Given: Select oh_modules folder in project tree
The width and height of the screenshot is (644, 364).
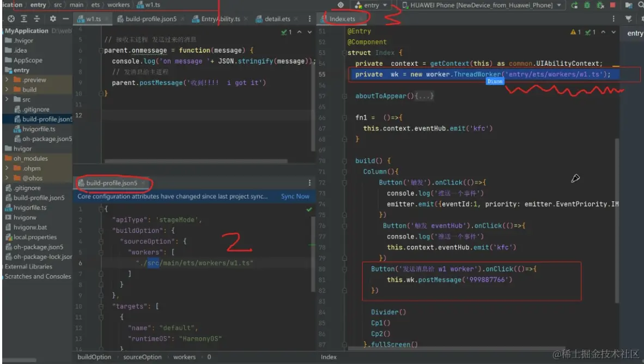Looking at the screenshot, I should (x=26, y=158).
